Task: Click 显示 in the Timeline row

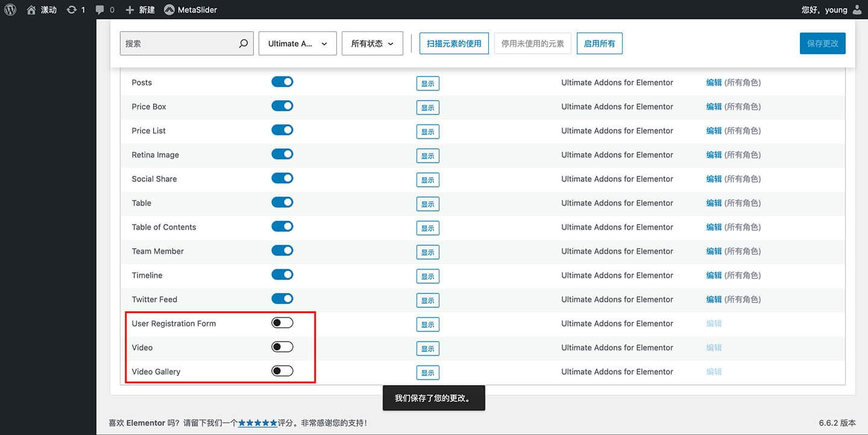Action: (428, 277)
